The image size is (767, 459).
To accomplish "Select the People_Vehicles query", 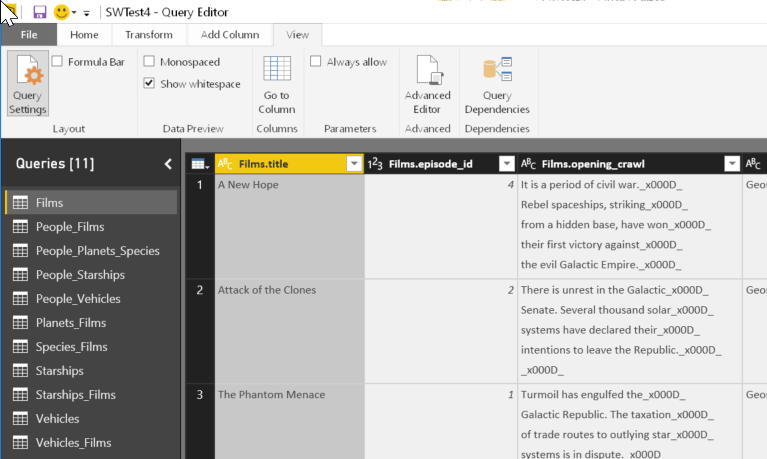I will [91, 298].
